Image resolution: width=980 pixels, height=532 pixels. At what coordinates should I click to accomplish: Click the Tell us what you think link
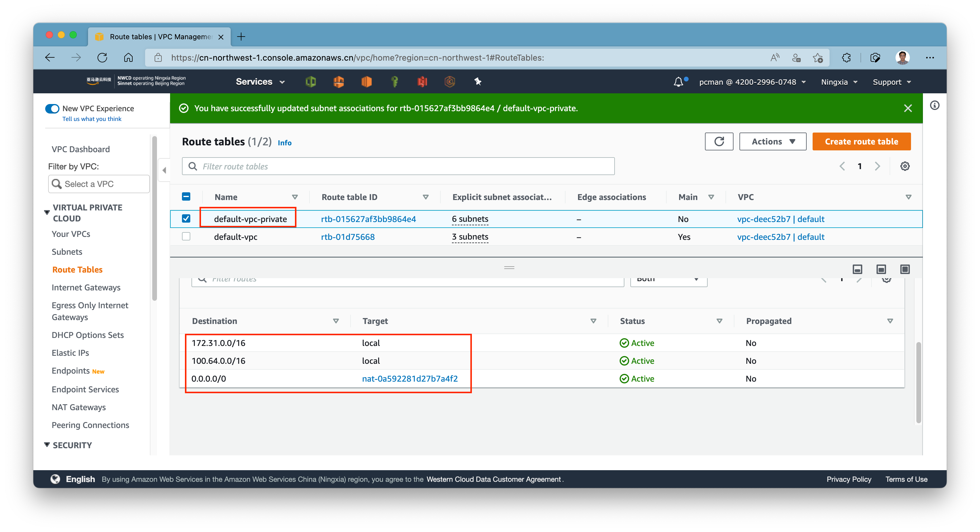pos(92,119)
